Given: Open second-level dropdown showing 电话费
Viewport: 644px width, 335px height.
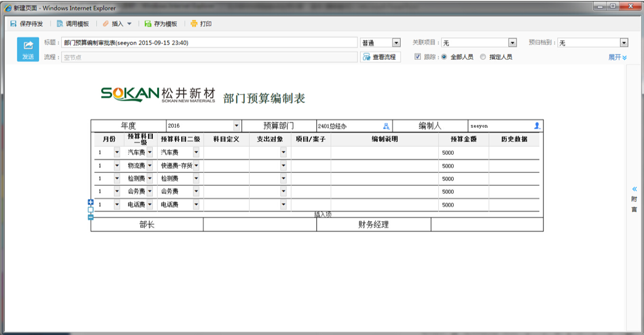Looking at the screenshot, I should tap(197, 204).
